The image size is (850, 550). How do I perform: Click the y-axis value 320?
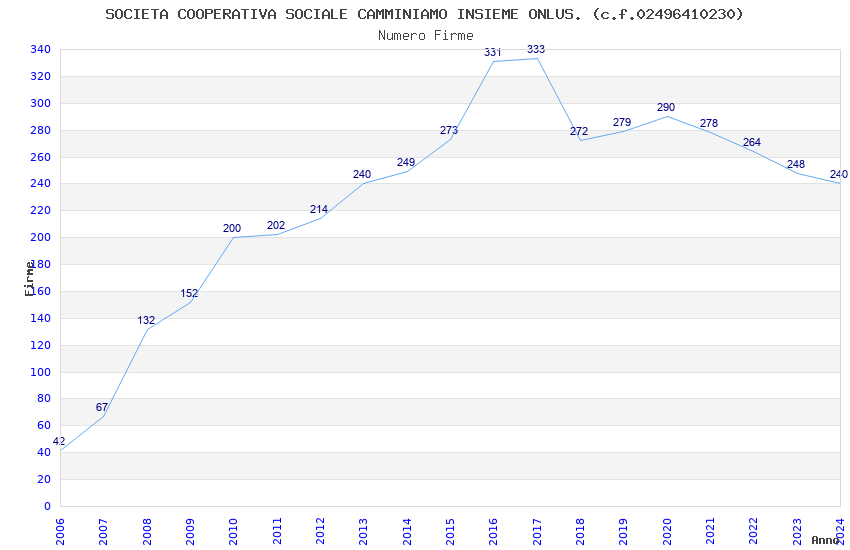click(x=41, y=76)
